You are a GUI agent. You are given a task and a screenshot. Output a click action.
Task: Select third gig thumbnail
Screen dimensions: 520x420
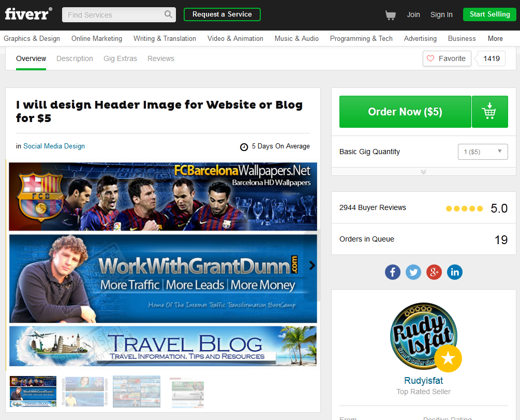pos(137,392)
